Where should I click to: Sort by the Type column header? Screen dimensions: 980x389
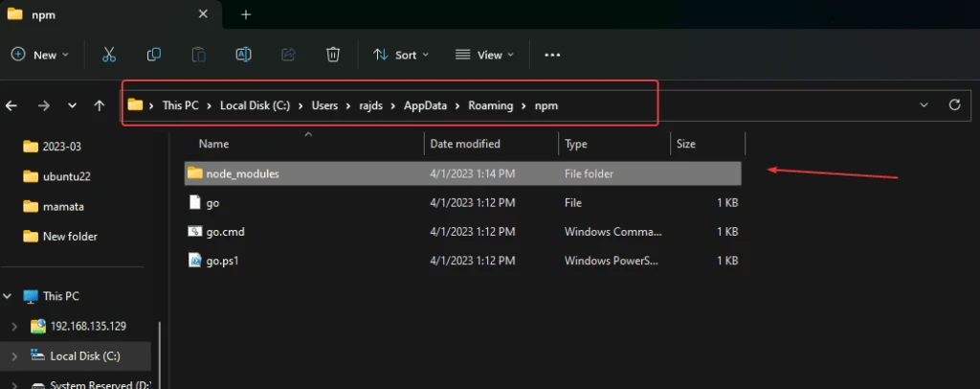coord(575,144)
